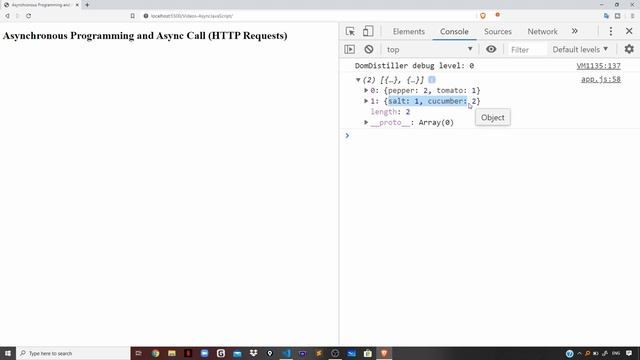Click the 'length: 2' property row
Image resolution: width=640 pixels, height=360 pixels.
click(x=390, y=111)
